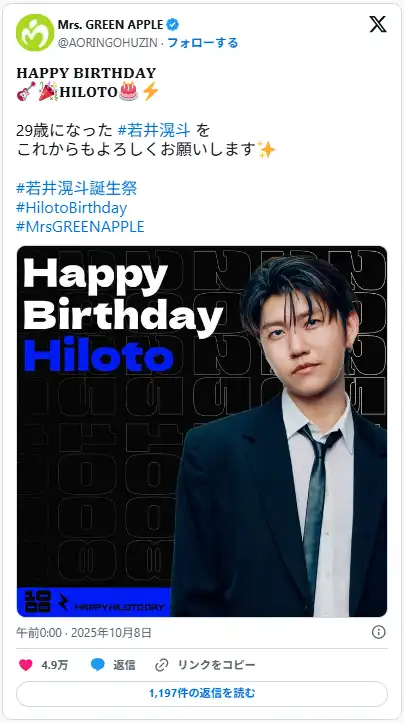Viewport: 404px width, 723px height.
Task: Open the #HilotoBirthday hashtag
Action: 71,207
